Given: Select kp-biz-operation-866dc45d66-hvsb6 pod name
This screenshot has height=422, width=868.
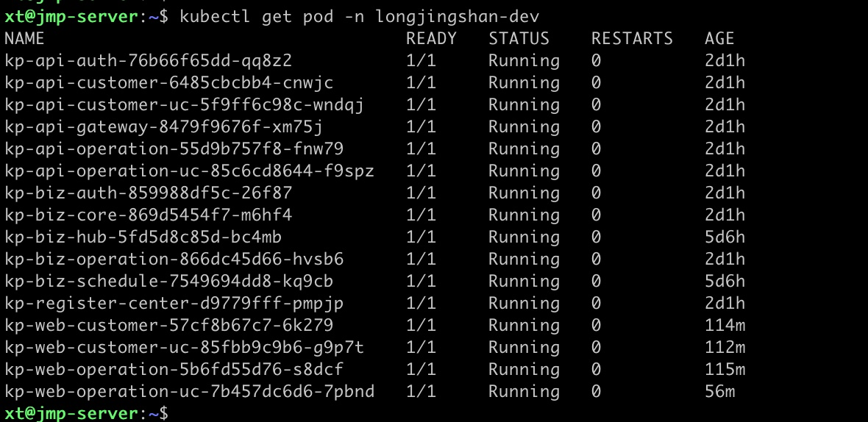Looking at the screenshot, I should (174, 260).
